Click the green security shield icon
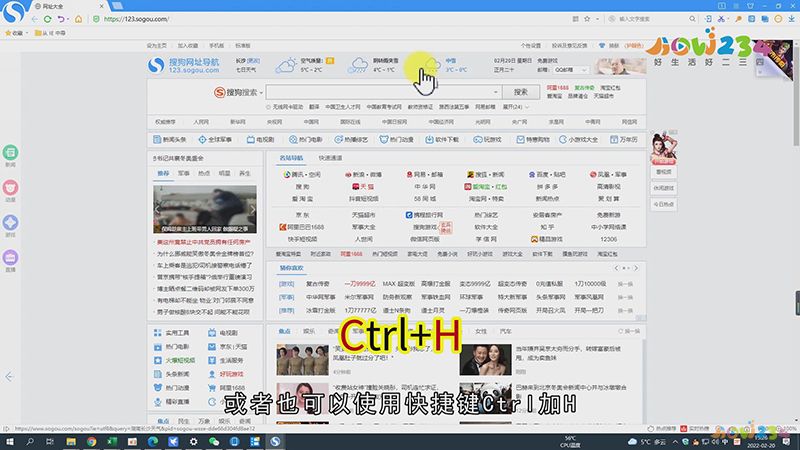The height and width of the screenshot is (450, 800). [96, 19]
